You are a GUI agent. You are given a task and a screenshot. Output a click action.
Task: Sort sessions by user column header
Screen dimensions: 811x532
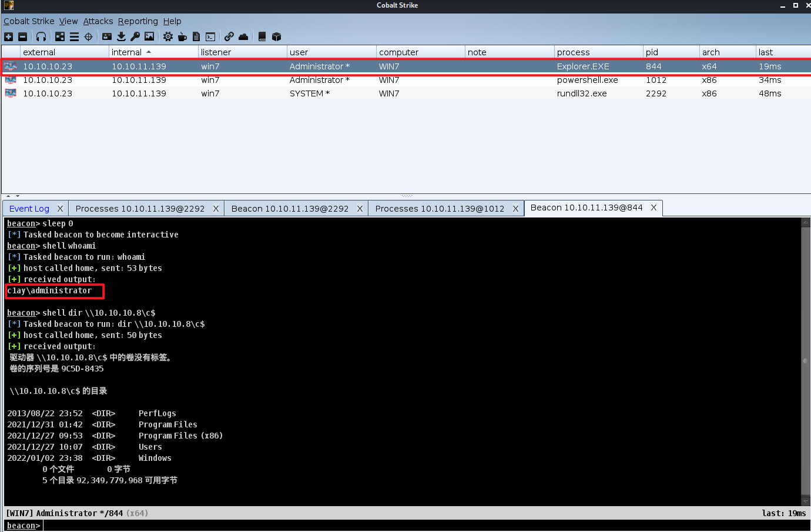tap(331, 52)
